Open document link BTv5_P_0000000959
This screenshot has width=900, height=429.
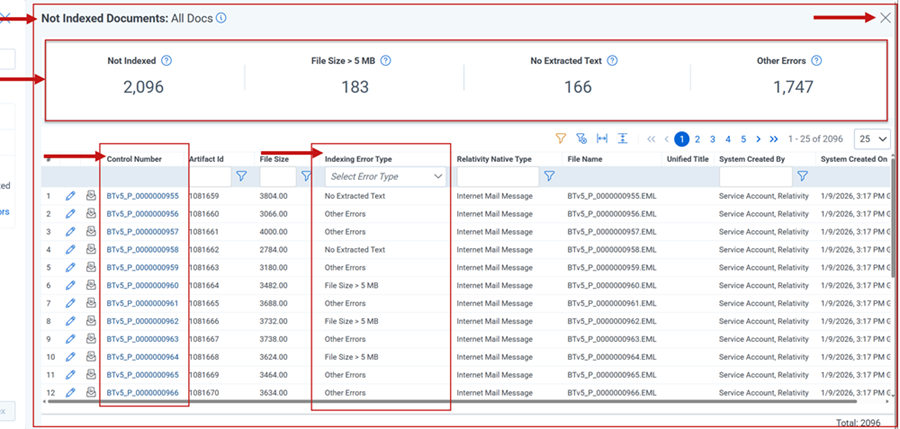pyautogui.click(x=142, y=268)
